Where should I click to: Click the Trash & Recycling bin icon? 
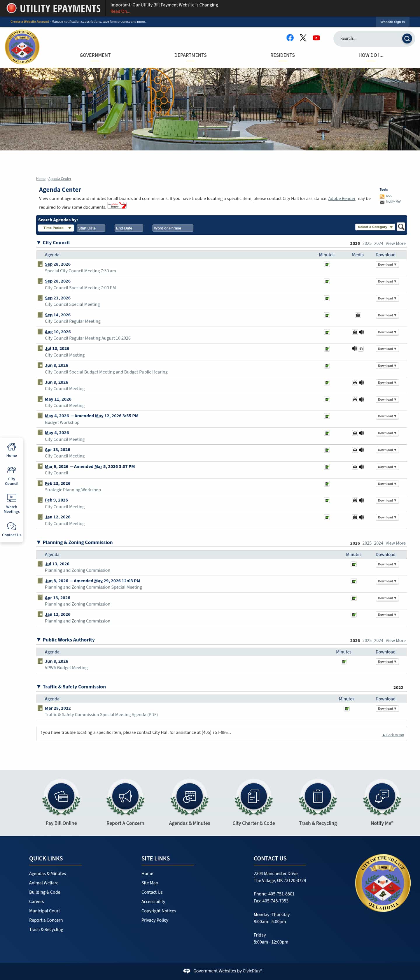click(318, 796)
